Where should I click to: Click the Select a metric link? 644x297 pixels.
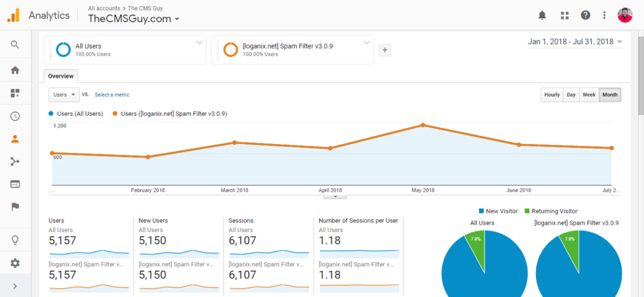pos(112,95)
